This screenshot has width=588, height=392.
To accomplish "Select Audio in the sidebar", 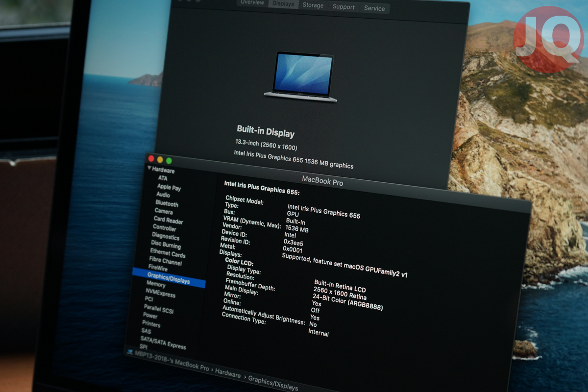I will [163, 195].
